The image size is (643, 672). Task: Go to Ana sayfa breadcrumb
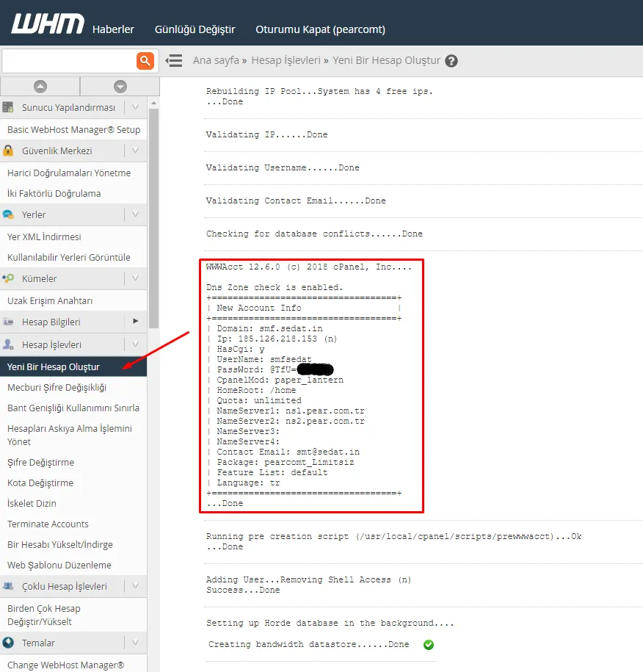click(x=216, y=60)
